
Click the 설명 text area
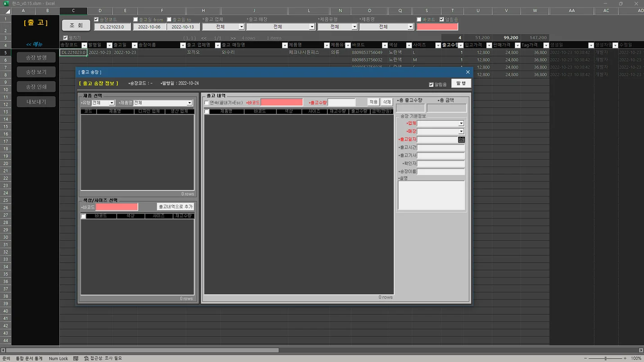click(x=431, y=195)
